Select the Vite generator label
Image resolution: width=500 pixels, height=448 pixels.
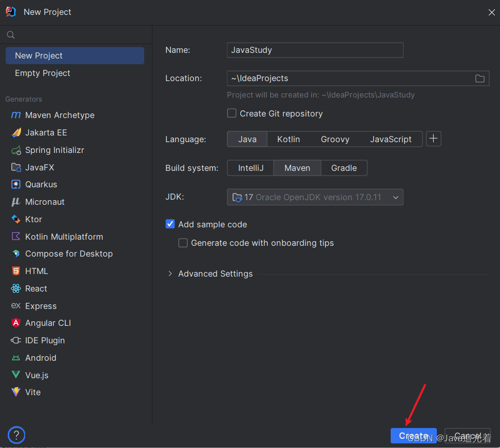(33, 392)
